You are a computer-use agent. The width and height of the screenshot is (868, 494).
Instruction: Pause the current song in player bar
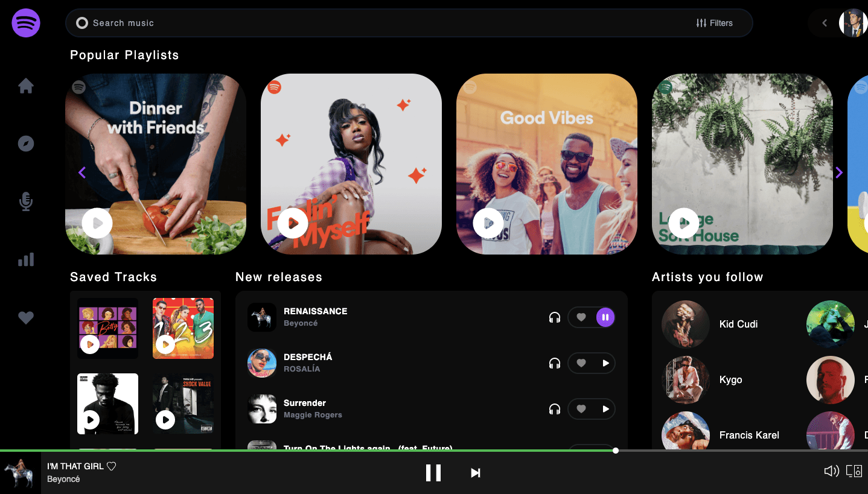point(433,473)
